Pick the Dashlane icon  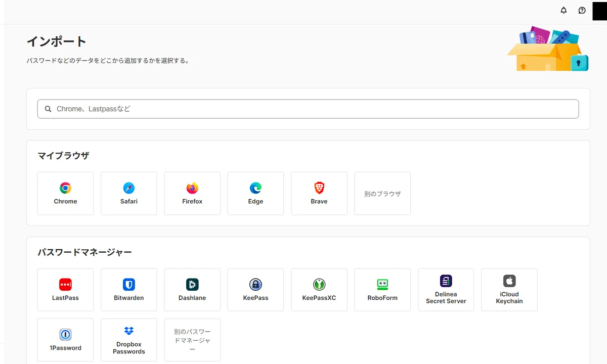click(192, 285)
